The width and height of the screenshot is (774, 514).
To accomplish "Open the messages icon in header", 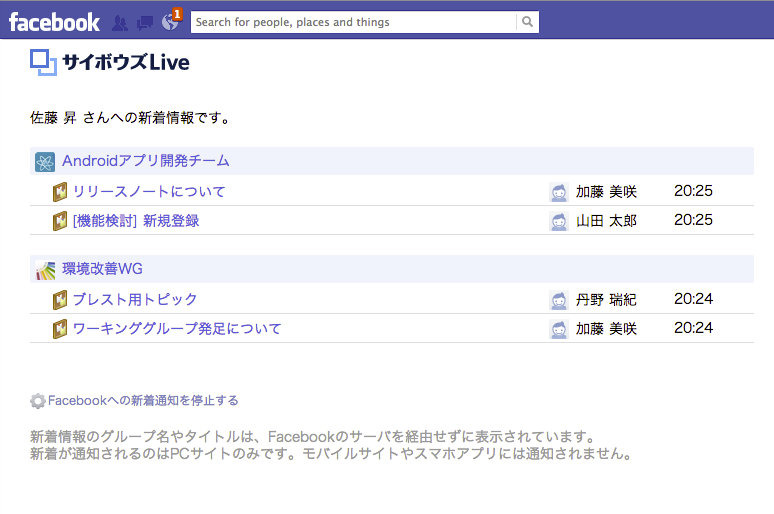I will point(145,23).
